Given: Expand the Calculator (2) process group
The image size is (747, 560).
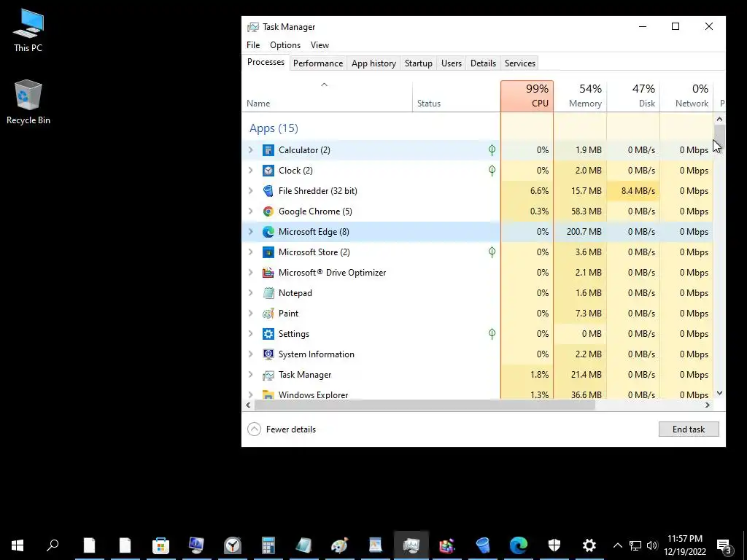Looking at the screenshot, I should tap(251, 150).
